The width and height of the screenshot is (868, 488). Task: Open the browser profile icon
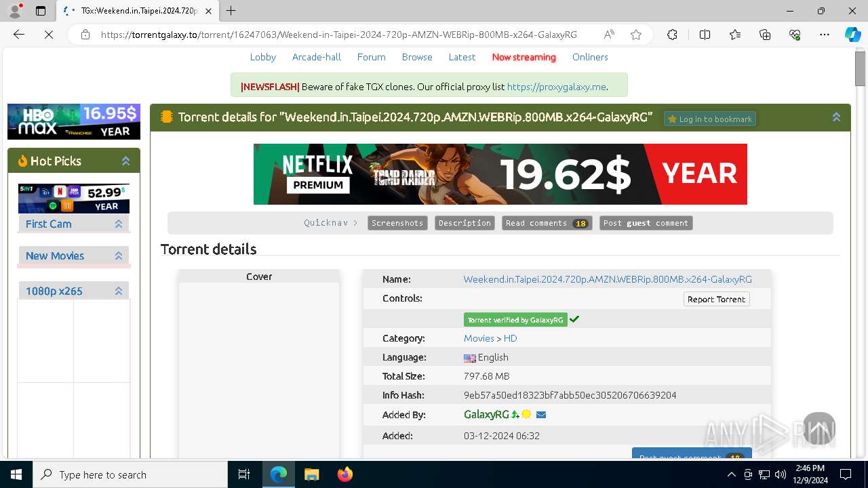point(15,11)
